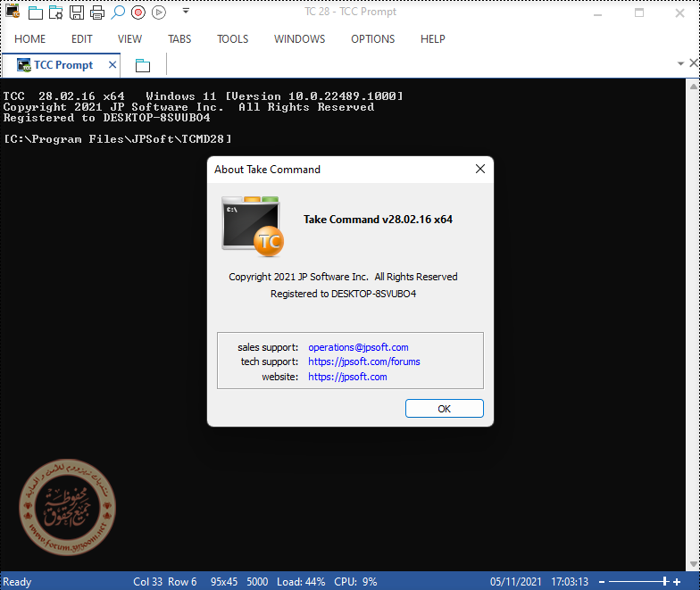Viewport: 700px width, 590px height.
Task: Open the EDIT ribbon tab
Action: pyautogui.click(x=82, y=39)
